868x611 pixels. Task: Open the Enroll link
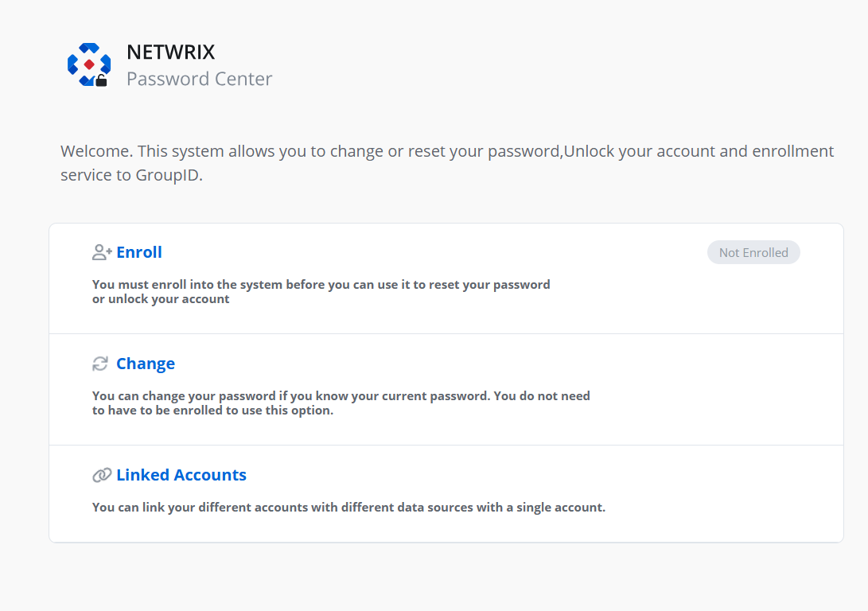pyautogui.click(x=139, y=252)
